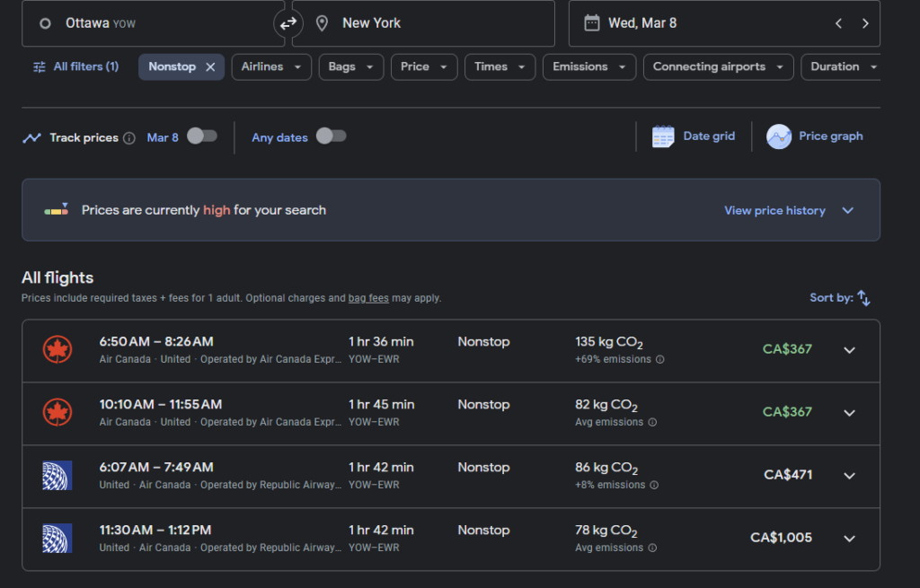Remove the Nonstop filter with X icon
Image resolution: width=920 pixels, height=588 pixels.
point(210,67)
